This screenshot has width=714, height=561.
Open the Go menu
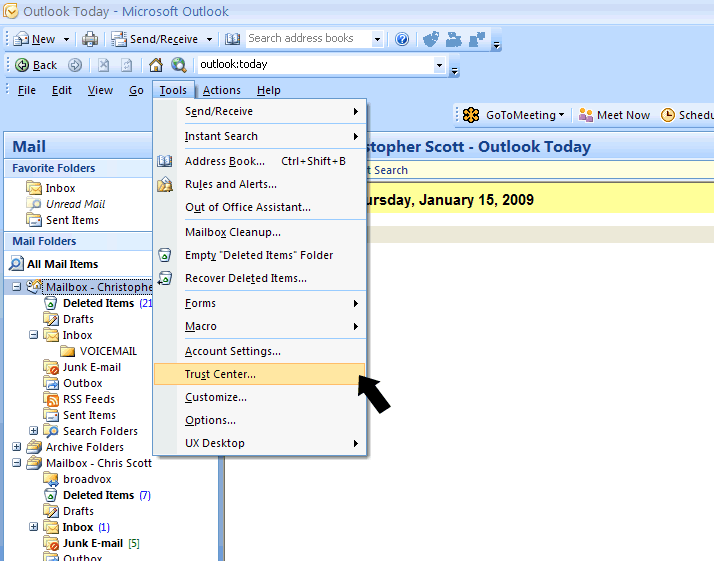point(136,90)
